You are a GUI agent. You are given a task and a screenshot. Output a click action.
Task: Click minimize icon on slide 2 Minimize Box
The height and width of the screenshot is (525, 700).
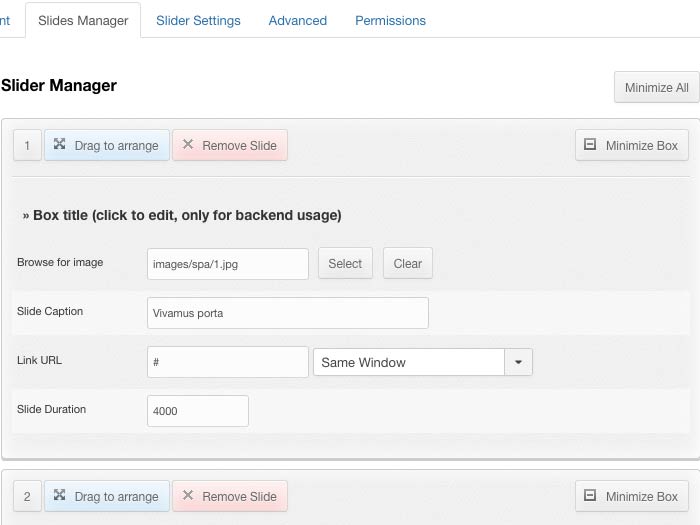(590, 496)
